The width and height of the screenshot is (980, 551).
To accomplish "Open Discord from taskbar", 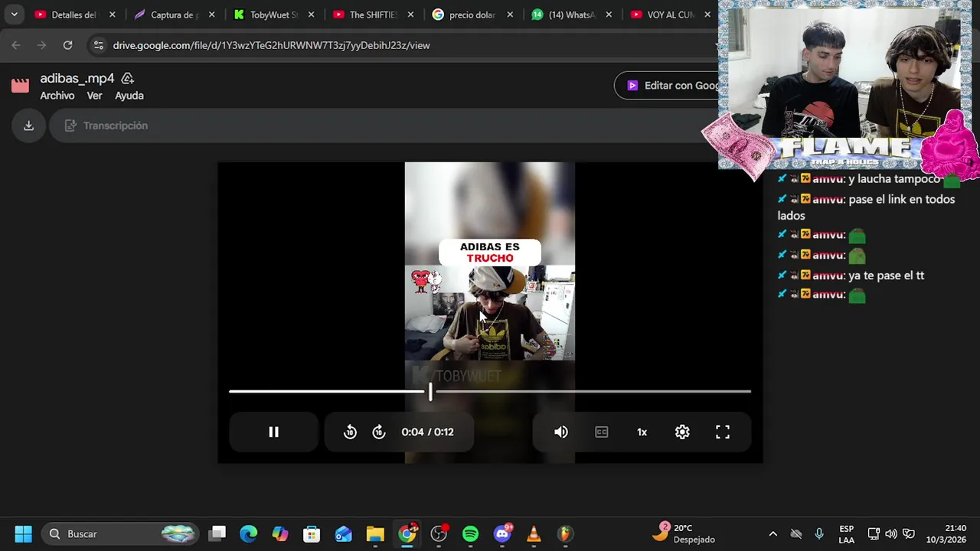I will point(502,533).
